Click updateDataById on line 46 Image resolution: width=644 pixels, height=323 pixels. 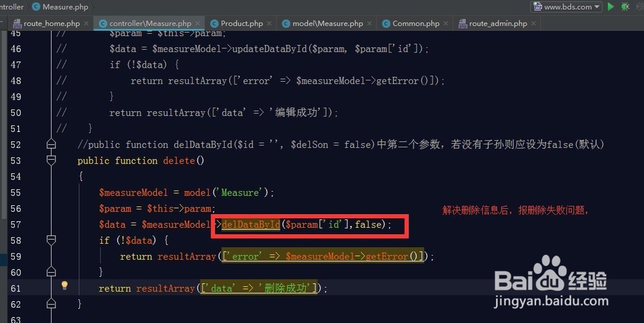(270, 48)
